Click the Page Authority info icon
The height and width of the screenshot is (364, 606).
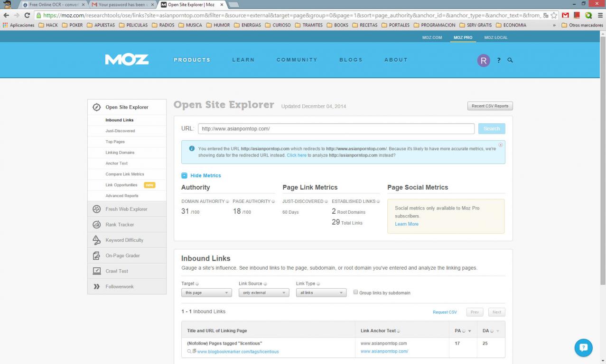273,201
